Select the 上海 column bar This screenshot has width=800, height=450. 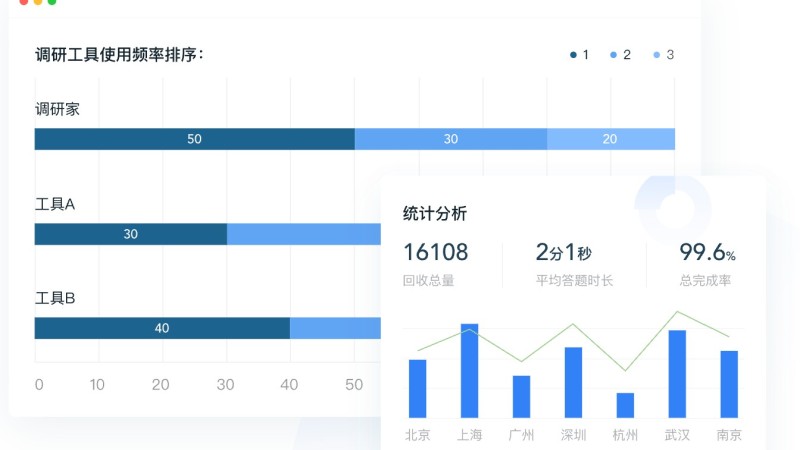[469, 371]
